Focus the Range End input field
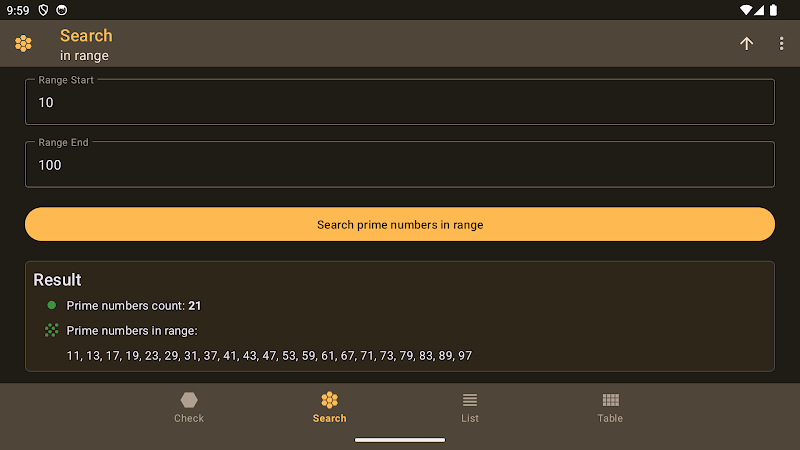The height and width of the screenshot is (450, 800). 400,164
